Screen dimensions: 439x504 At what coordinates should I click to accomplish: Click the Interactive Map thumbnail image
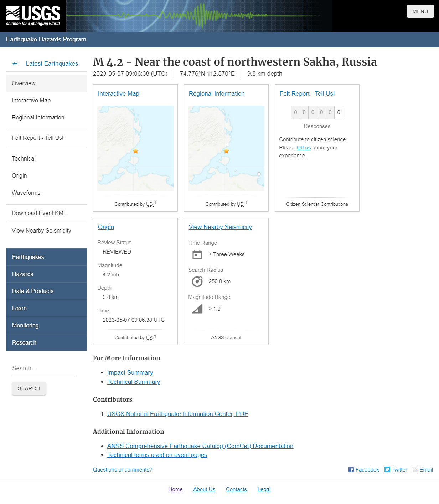(x=135, y=148)
